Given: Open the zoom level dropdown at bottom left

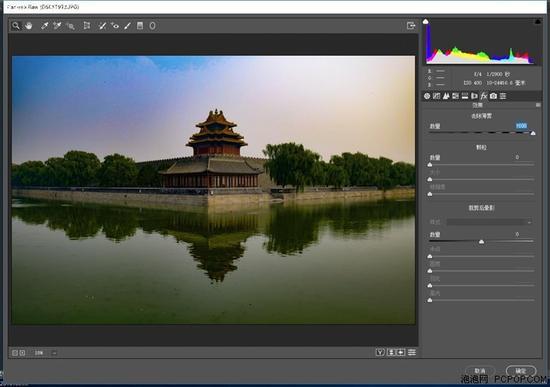Looking at the screenshot, I should (x=54, y=353).
